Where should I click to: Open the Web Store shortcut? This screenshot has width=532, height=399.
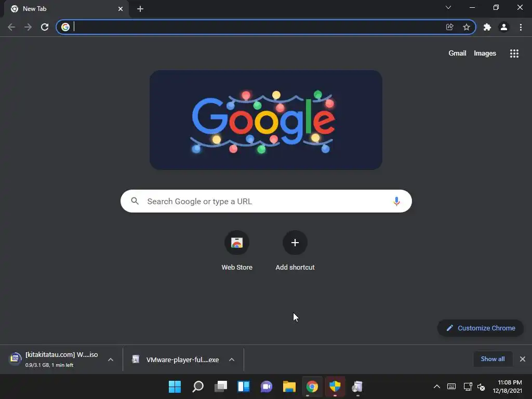[237, 250]
